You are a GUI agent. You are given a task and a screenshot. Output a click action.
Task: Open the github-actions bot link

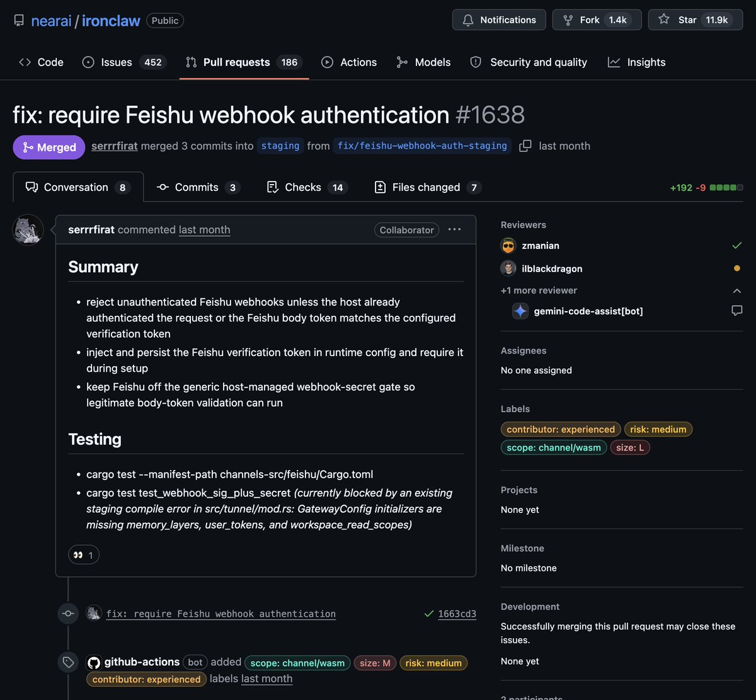pyautogui.click(x=142, y=662)
